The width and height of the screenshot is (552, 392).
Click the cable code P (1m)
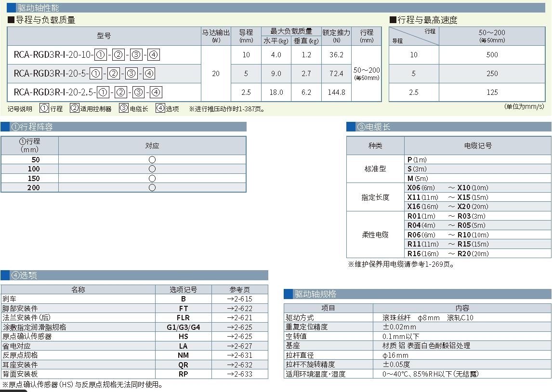[417, 160]
